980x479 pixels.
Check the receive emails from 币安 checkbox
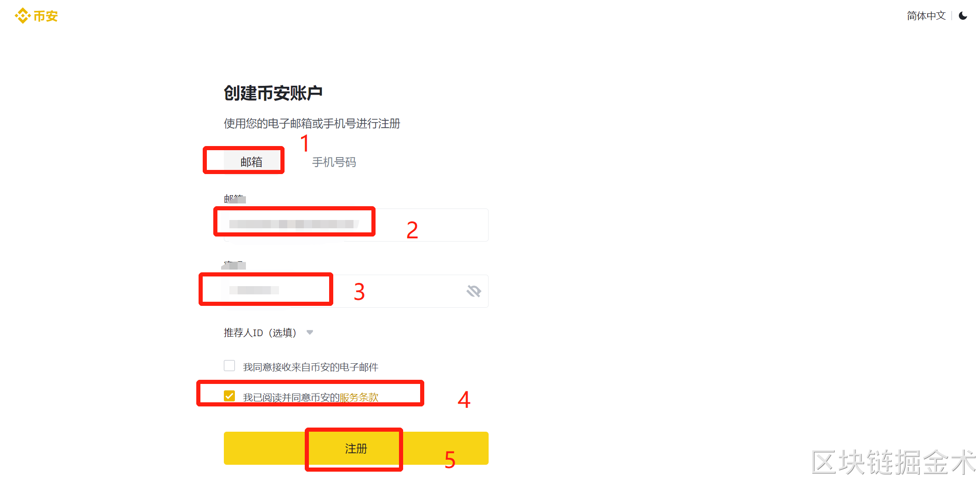click(229, 366)
